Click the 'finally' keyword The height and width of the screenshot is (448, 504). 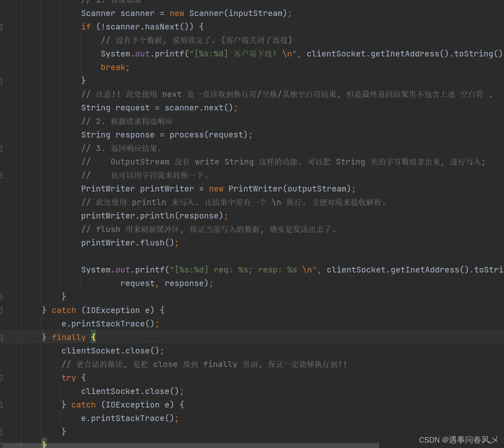[x=69, y=338]
